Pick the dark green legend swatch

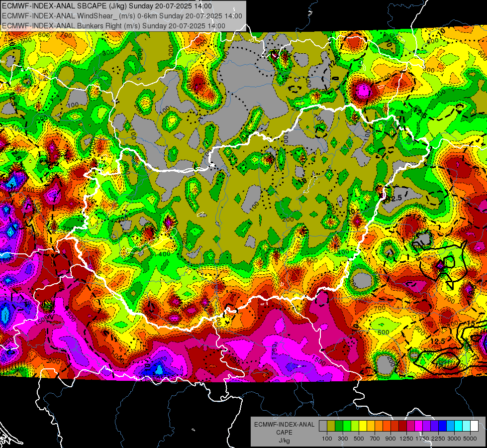[339, 426]
